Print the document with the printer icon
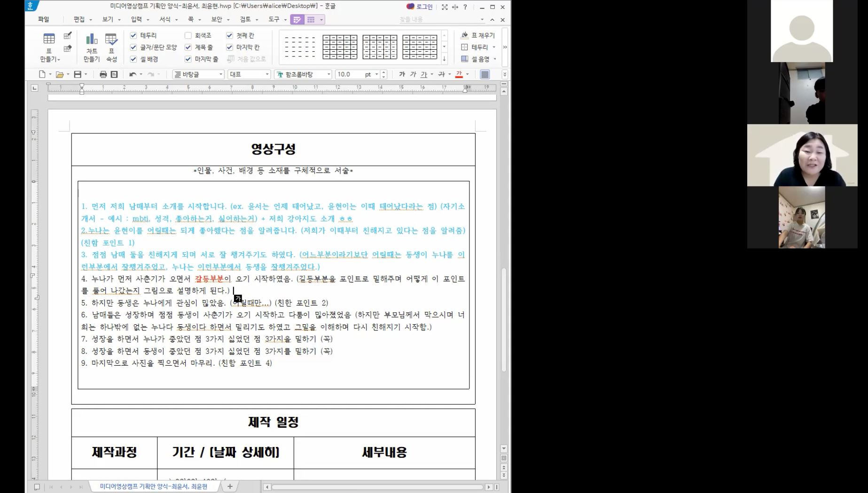 (103, 74)
